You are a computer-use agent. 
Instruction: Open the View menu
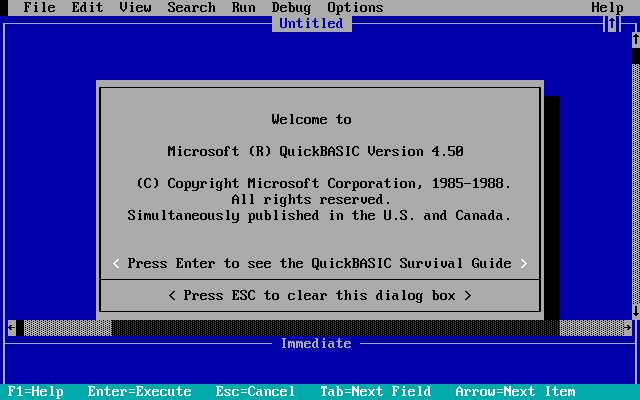(x=136, y=7)
